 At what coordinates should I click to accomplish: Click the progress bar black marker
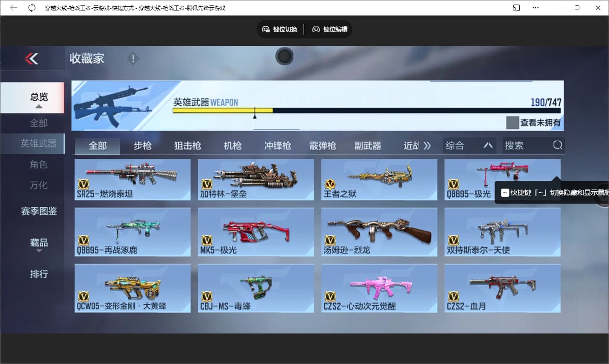point(255,113)
